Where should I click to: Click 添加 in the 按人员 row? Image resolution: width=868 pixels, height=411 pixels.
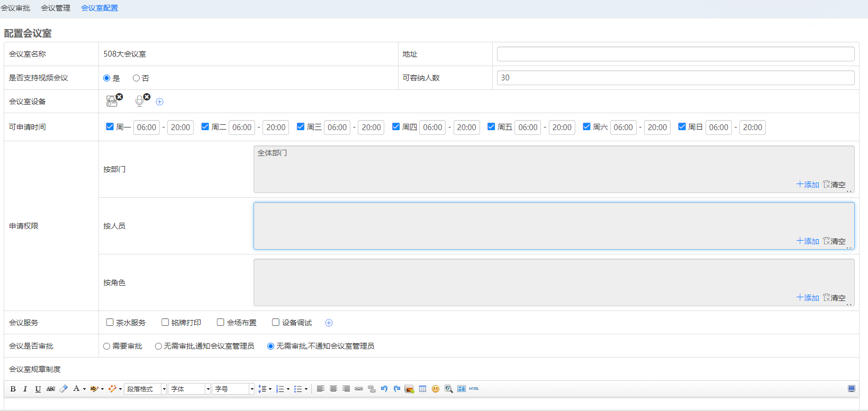808,241
